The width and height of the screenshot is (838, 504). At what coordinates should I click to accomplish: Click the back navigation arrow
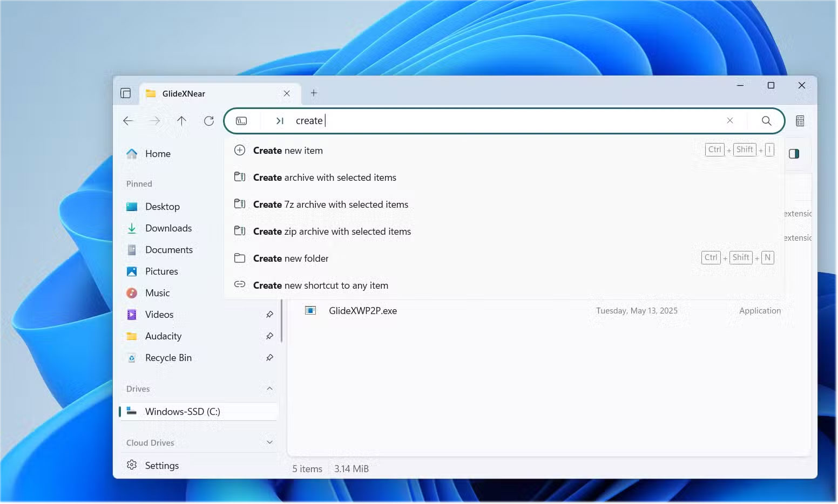[x=129, y=120]
